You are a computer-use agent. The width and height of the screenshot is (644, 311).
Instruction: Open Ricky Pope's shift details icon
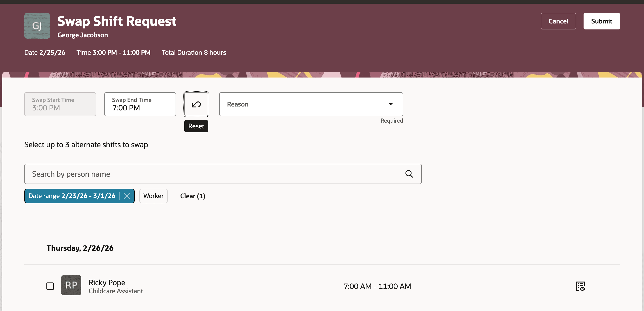tap(580, 286)
